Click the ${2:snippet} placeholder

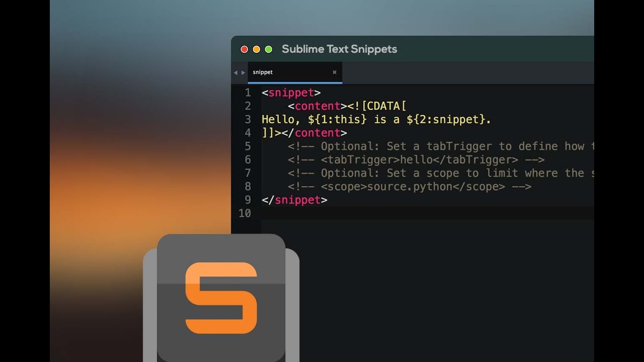pyautogui.click(x=446, y=120)
